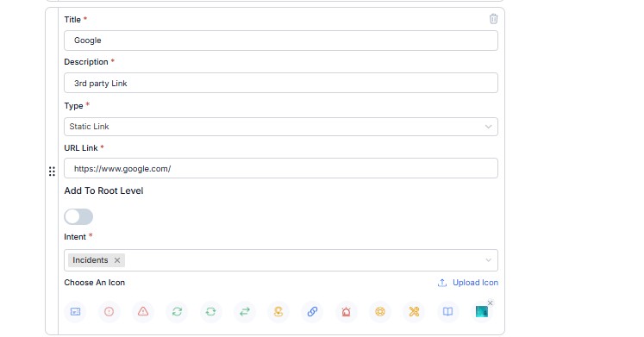This screenshot has width=644, height=337.
Task: Edit the Title field containing Google
Action: click(281, 41)
